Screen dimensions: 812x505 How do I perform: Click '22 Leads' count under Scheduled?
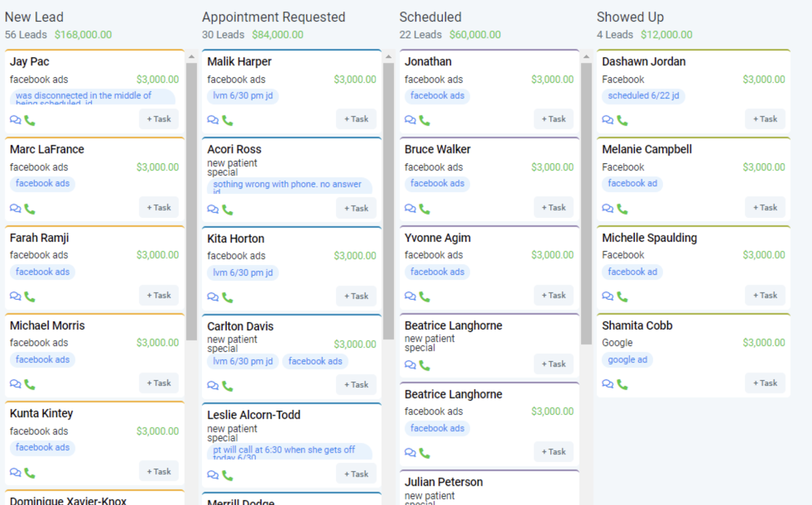point(420,35)
